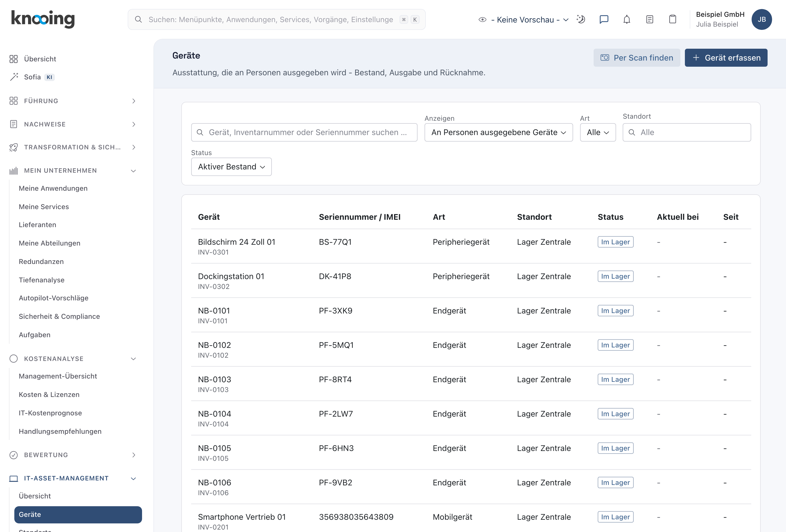Click the Im Lager badge for Dockingstation 01

point(615,276)
